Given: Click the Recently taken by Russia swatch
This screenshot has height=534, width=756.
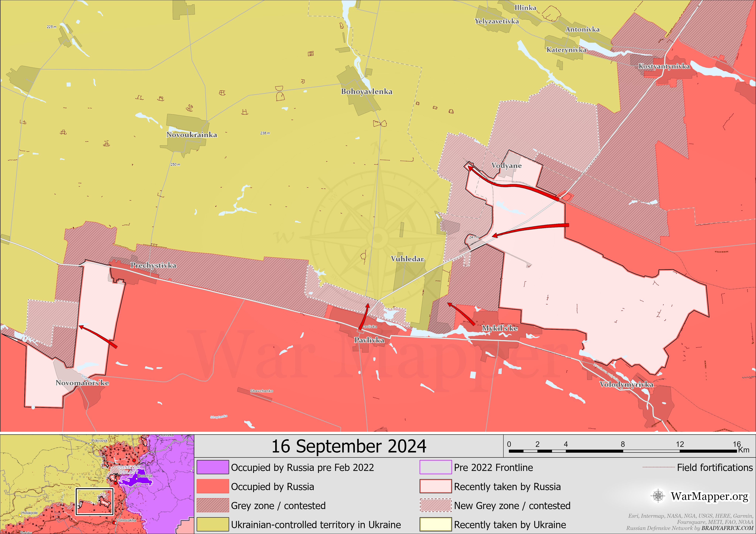Looking at the screenshot, I should click(x=435, y=486).
